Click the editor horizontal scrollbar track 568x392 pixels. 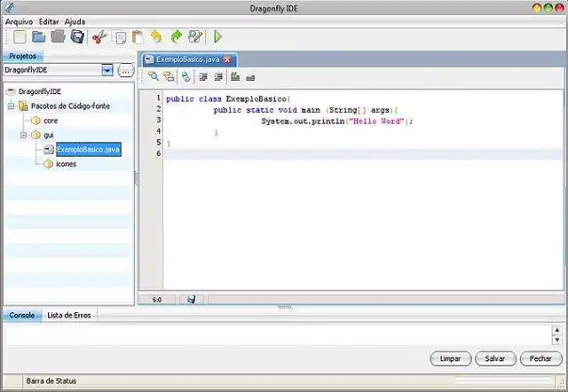coord(386,300)
